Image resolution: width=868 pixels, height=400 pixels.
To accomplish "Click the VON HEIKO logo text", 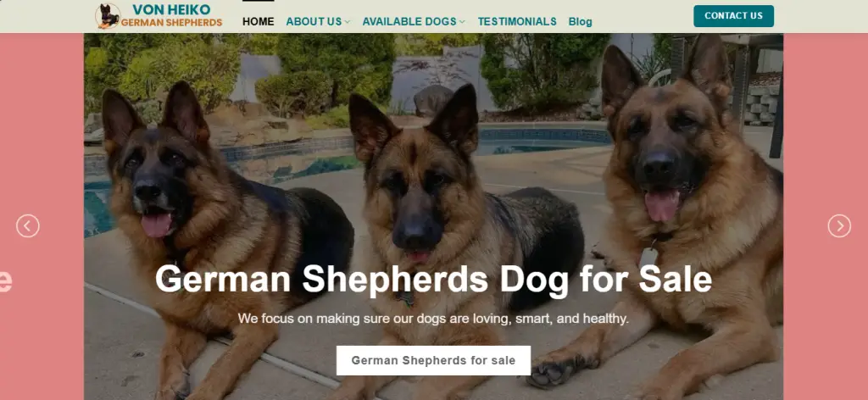I will tap(171, 9).
